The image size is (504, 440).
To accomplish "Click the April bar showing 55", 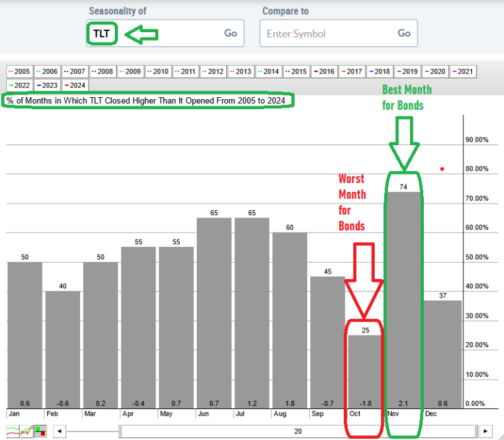I will [138, 328].
